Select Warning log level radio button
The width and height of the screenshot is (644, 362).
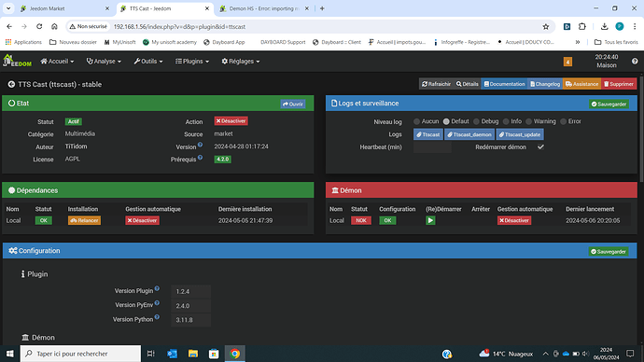tap(528, 121)
